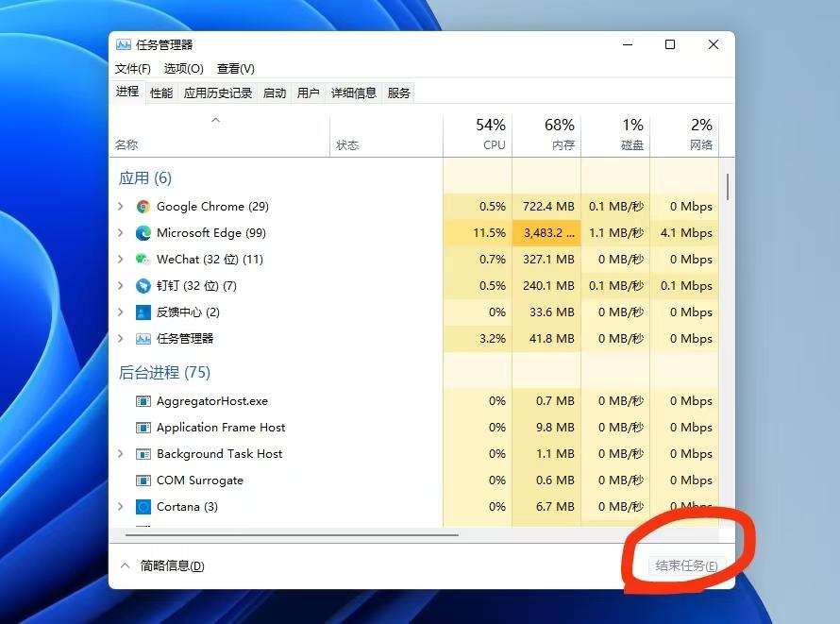The height and width of the screenshot is (624, 840).
Task: Click the 应用 (6) group heading
Action: point(145,177)
